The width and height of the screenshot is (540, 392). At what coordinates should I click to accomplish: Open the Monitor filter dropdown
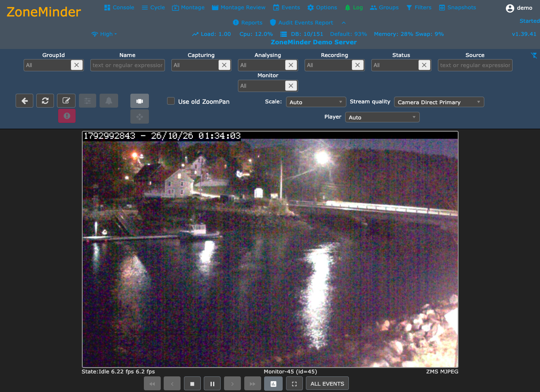[268, 86]
